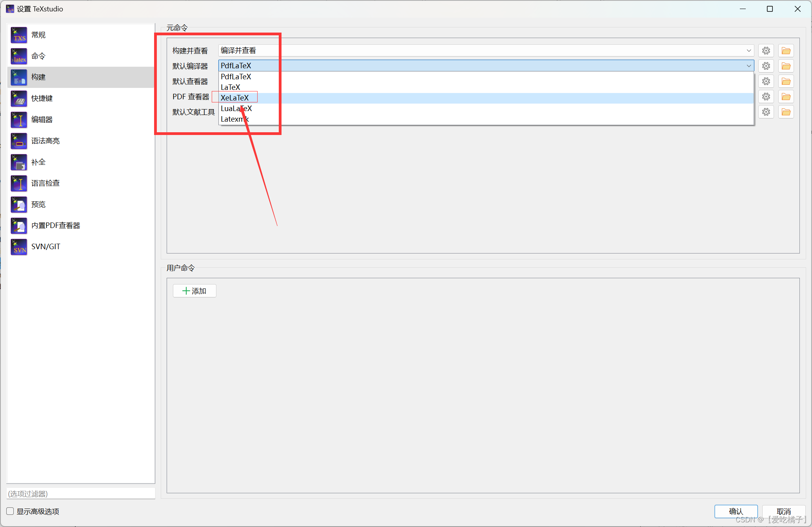The image size is (812, 527).
Task: Open the 内置PDF查看器 settings icon
Action: 18,226
